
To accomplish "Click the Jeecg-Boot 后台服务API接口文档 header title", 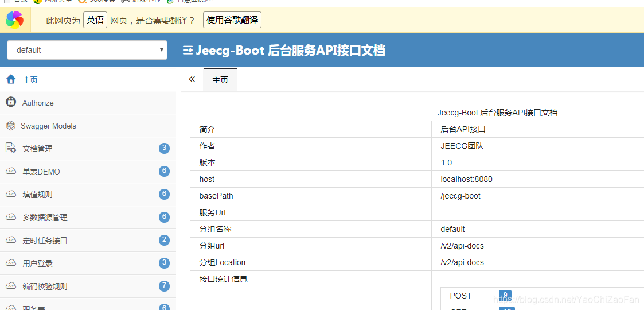I will pyautogui.click(x=290, y=51).
